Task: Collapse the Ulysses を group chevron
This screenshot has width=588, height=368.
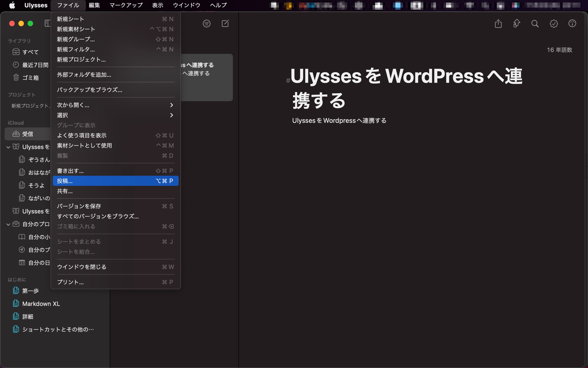Action: tap(8, 147)
